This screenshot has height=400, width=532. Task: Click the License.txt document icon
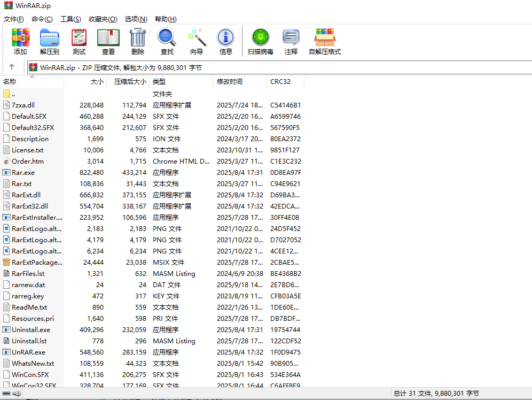pos(6,150)
